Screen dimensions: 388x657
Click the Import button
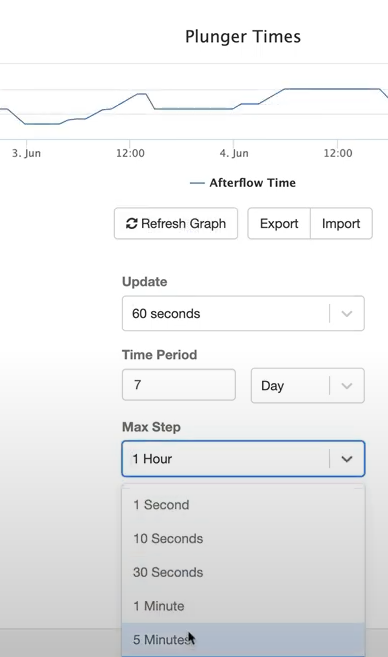341,223
